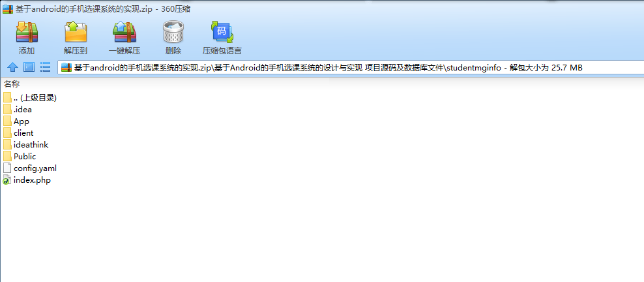Select the index.php file
The width and height of the screenshot is (644, 282).
coord(27,180)
